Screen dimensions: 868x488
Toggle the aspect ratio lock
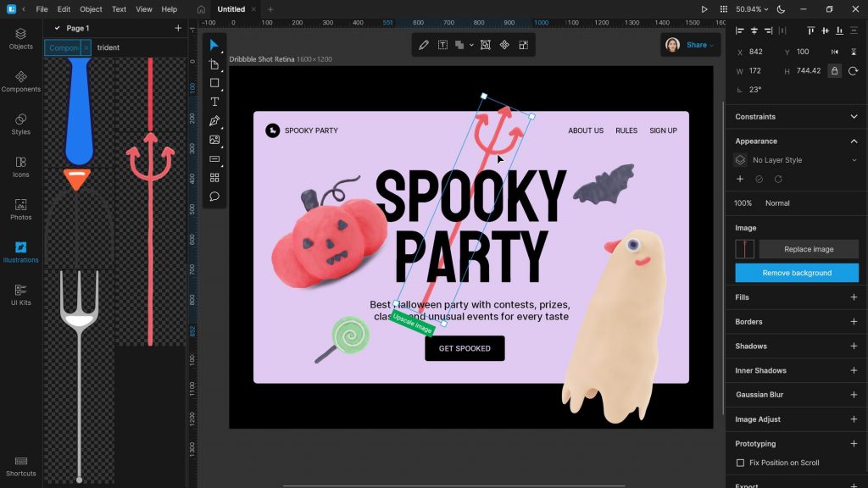[835, 71]
